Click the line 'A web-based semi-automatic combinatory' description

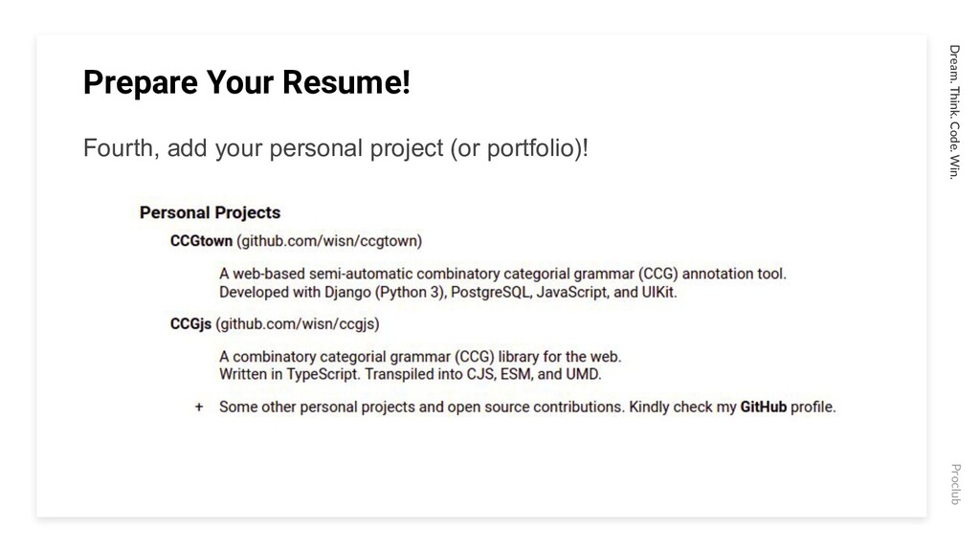[502, 275]
